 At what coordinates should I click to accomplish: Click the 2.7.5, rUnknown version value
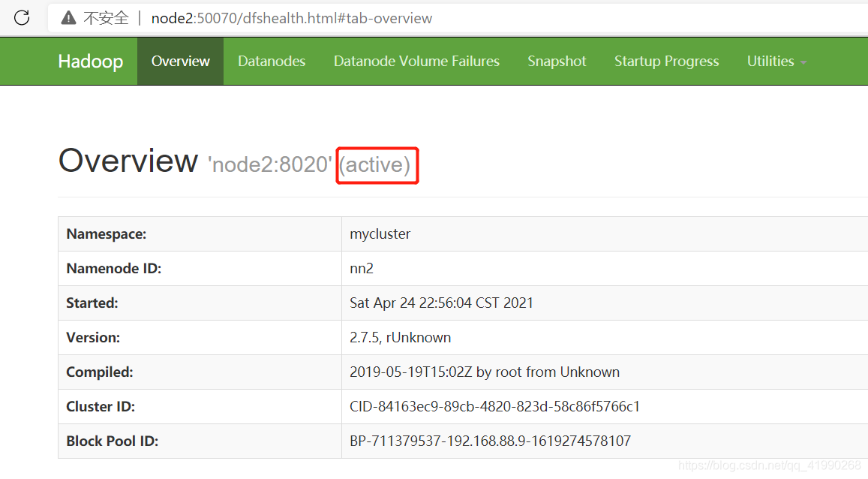click(x=400, y=337)
